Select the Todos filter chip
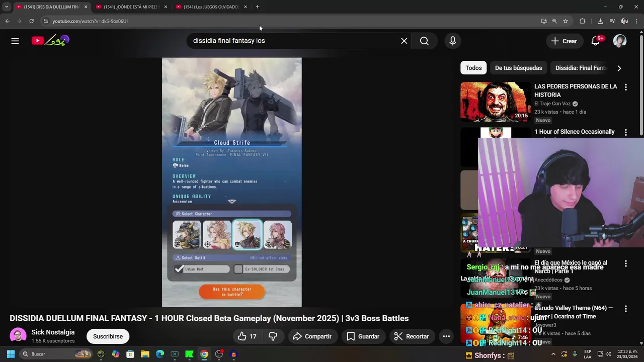 pyautogui.click(x=473, y=68)
